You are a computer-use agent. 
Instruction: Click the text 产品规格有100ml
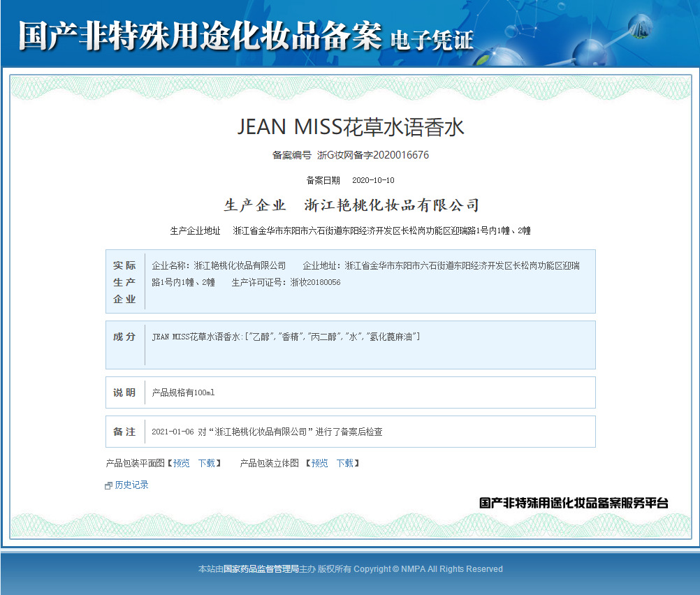point(183,392)
